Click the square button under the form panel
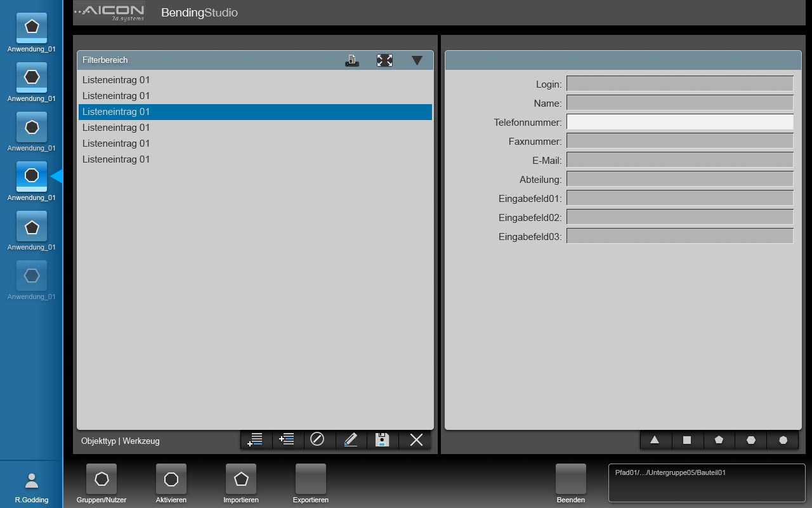This screenshot has width=812, height=508. tap(687, 439)
